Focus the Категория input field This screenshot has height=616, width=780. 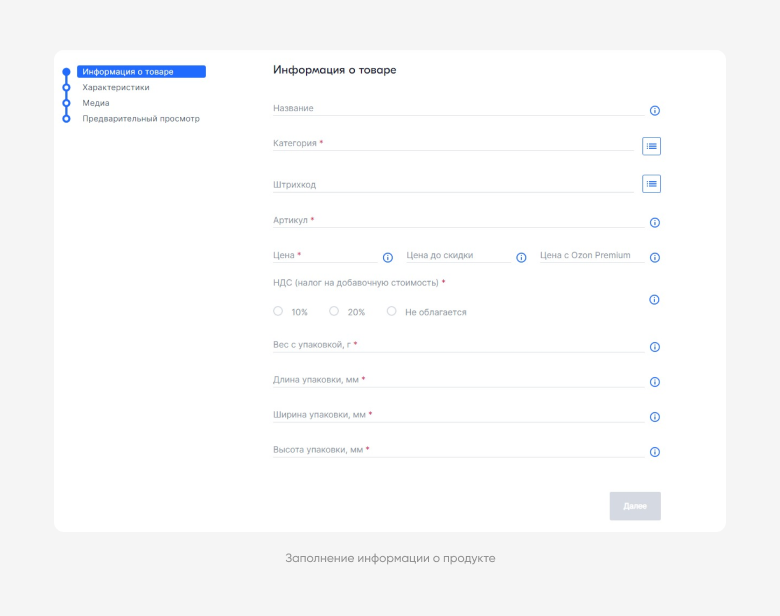(453, 143)
